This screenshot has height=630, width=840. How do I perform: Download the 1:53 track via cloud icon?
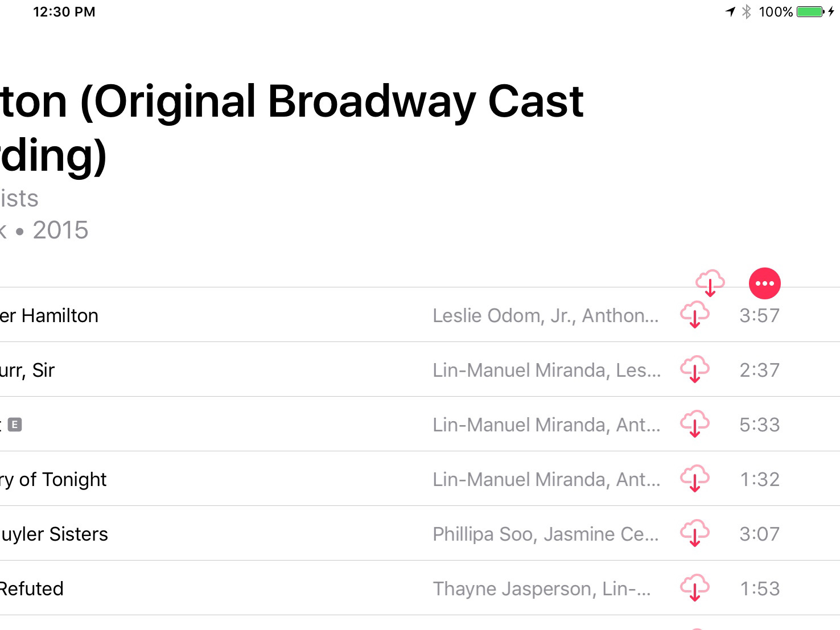[x=695, y=588]
